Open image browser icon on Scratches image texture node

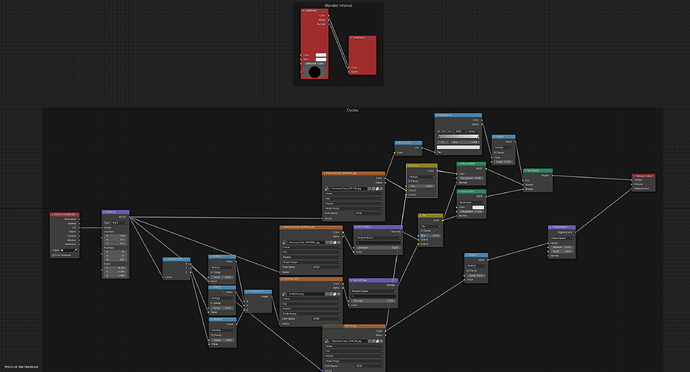point(284,294)
